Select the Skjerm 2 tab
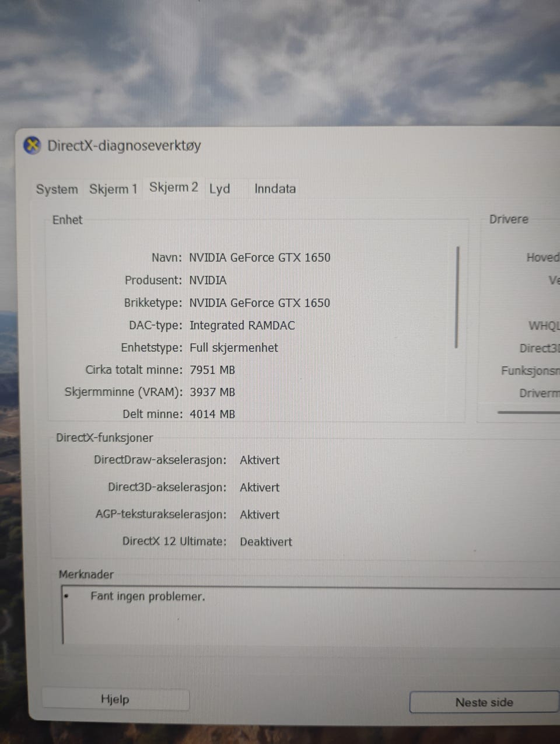The width and height of the screenshot is (560, 744). pos(173,187)
